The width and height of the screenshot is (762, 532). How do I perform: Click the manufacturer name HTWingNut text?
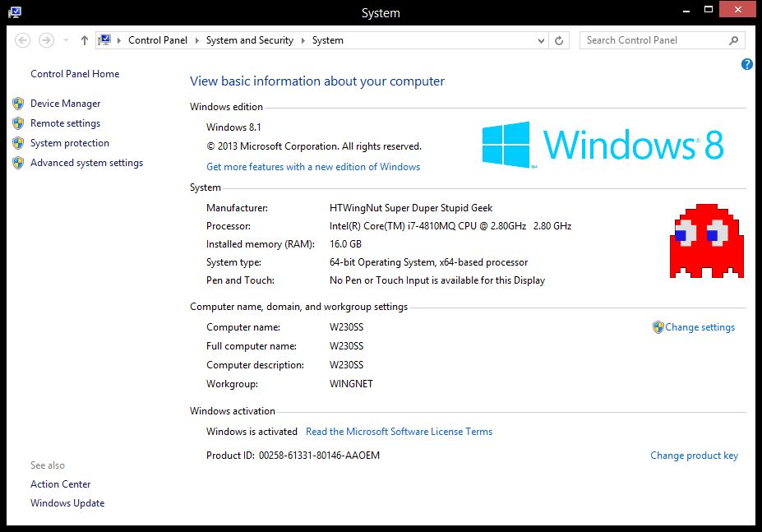click(x=411, y=208)
